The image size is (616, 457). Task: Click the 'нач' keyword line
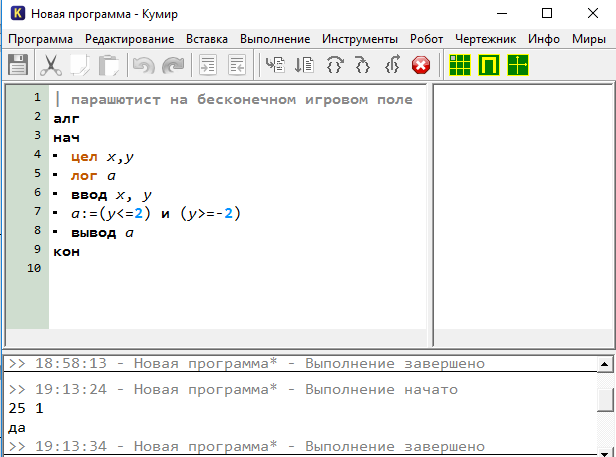[66, 138]
